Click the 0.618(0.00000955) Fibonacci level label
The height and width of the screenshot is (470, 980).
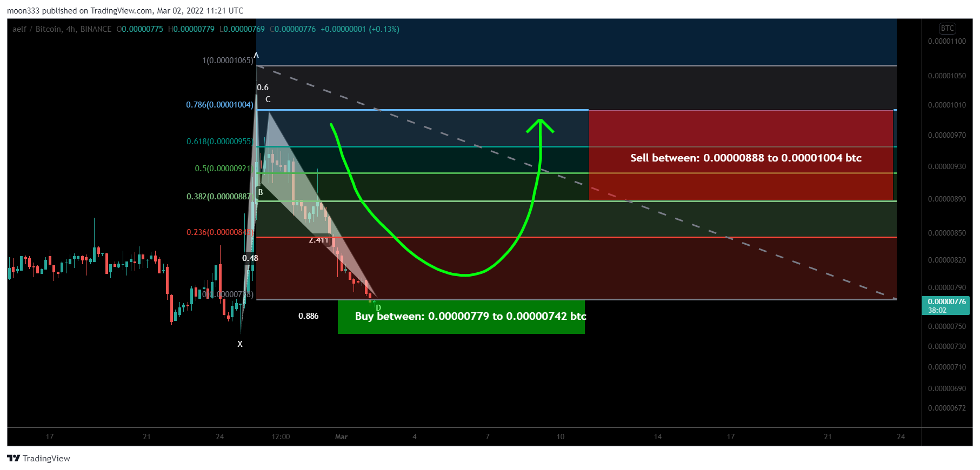coord(219,142)
